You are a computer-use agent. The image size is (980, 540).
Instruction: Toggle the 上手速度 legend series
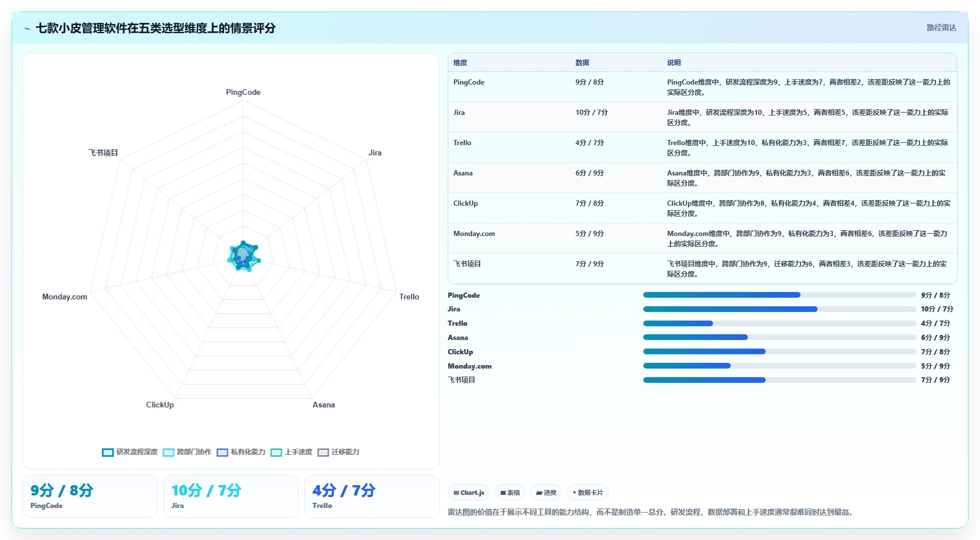click(291, 452)
